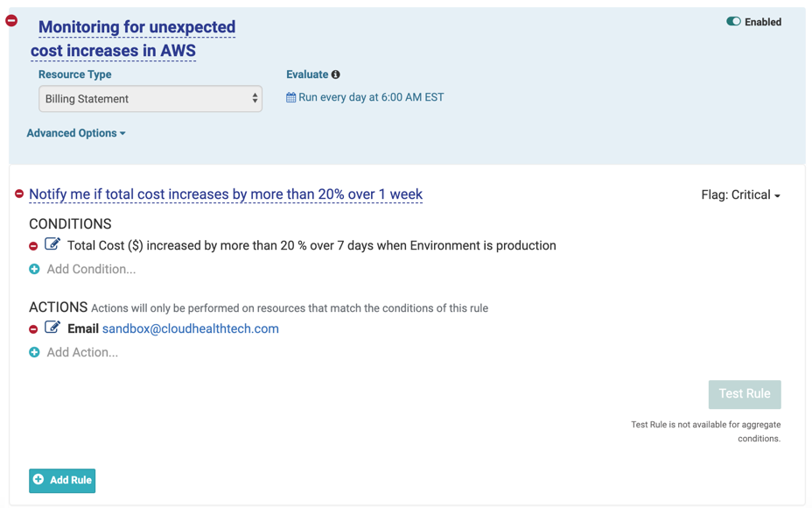
Task: Open the Resource Type dropdown
Action: point(150,99)
